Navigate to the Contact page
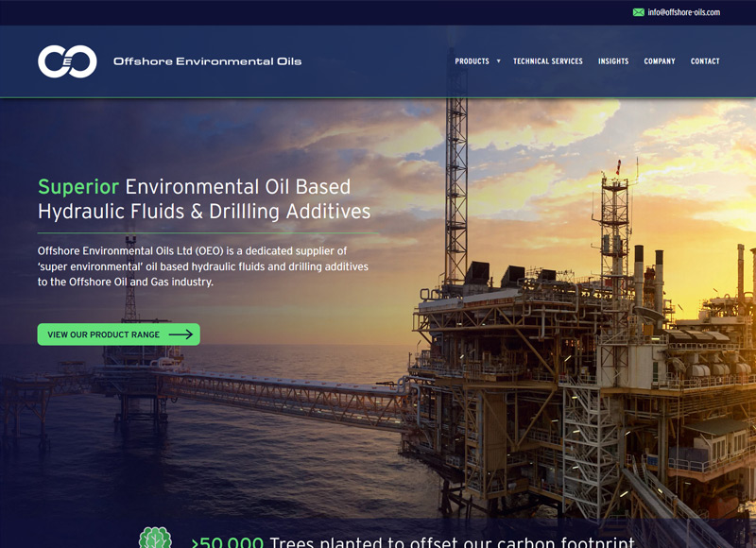756x548 pixels. [x=705, y=61]
